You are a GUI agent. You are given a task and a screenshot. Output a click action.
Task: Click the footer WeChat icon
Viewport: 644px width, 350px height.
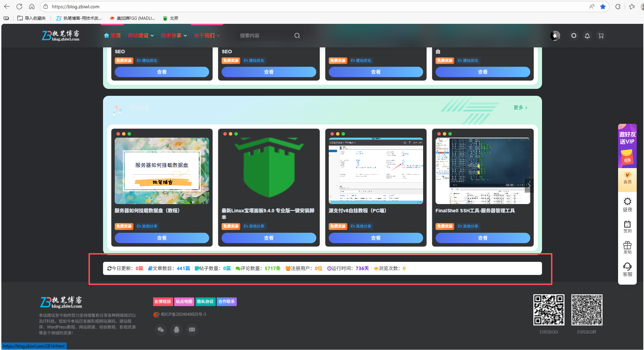tap(161, 330)
